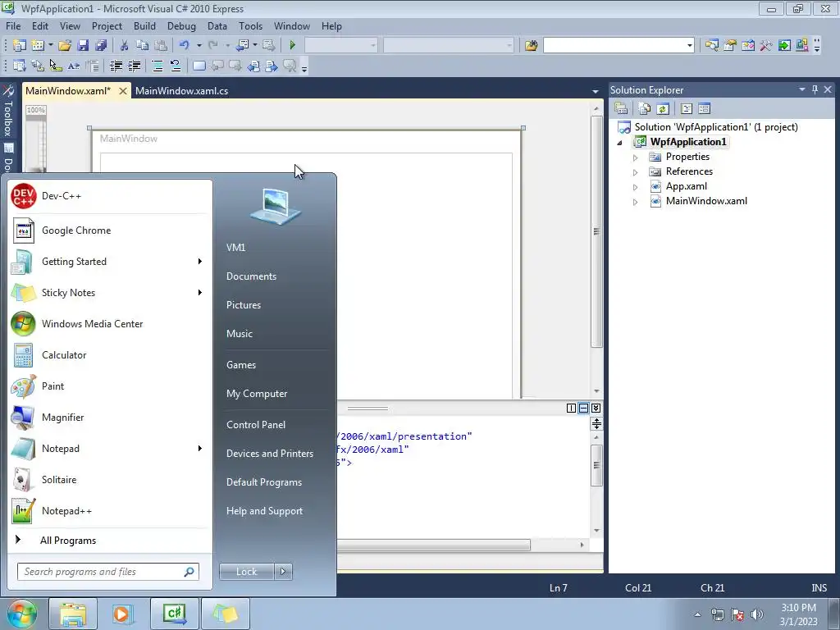Viewport: 840px width, 630px height.
Task: Switch to horizontal split view icon
Action: pyautogui.click(x=583, y=409)
